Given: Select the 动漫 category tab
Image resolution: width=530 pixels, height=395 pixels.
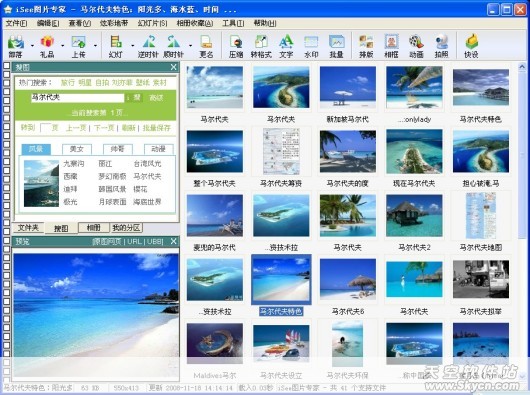Looking at the screenshot, I should pyautogui.click(x=159, y=149).
